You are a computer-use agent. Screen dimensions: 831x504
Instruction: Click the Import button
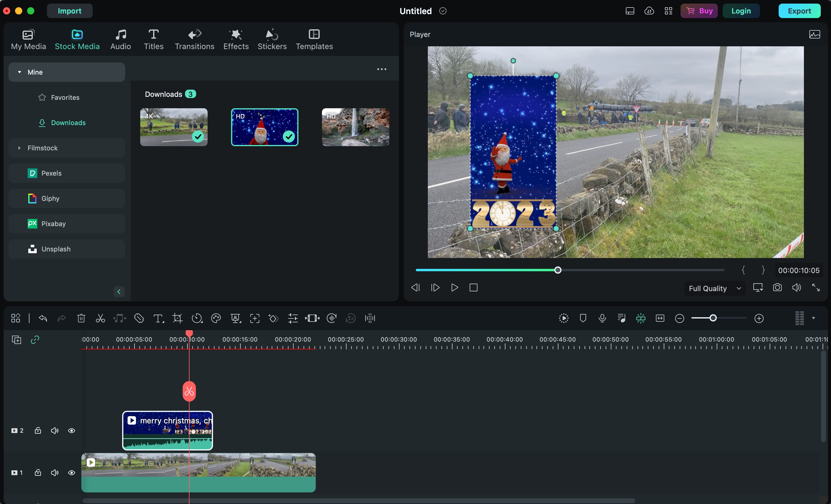pyautogui.click(x=70, y=11)
